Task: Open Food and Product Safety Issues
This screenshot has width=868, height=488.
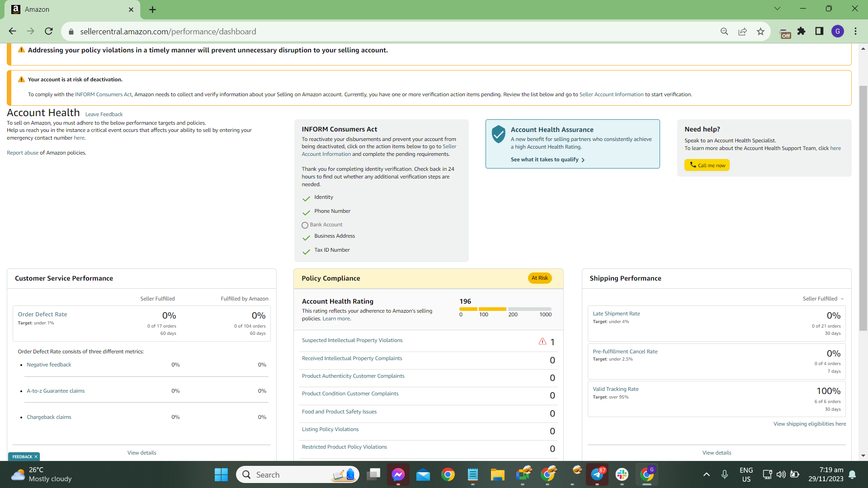Action: pos(339,412)
